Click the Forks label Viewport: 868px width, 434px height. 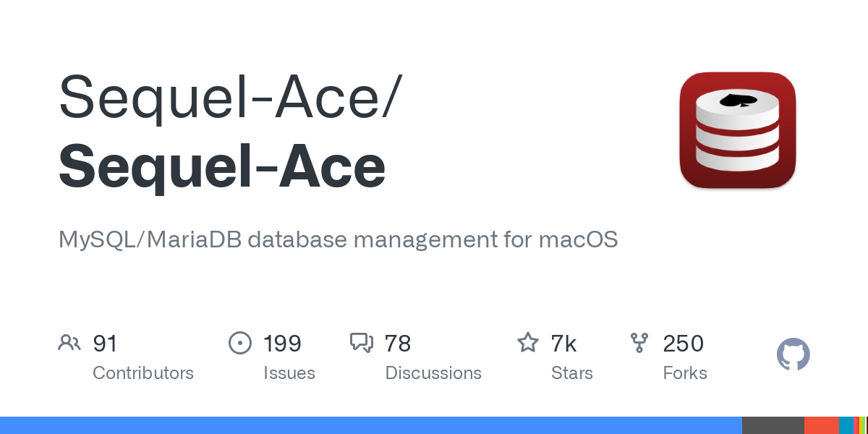685,373
